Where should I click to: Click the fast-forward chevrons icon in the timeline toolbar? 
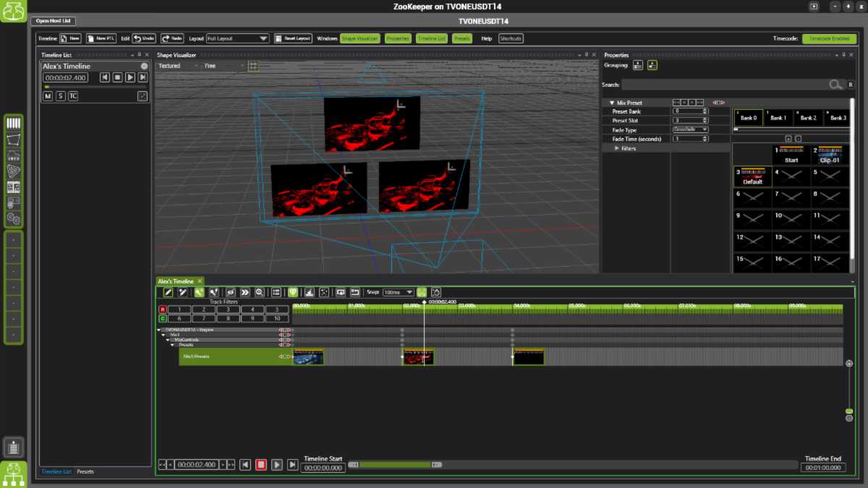pos(244,292)
